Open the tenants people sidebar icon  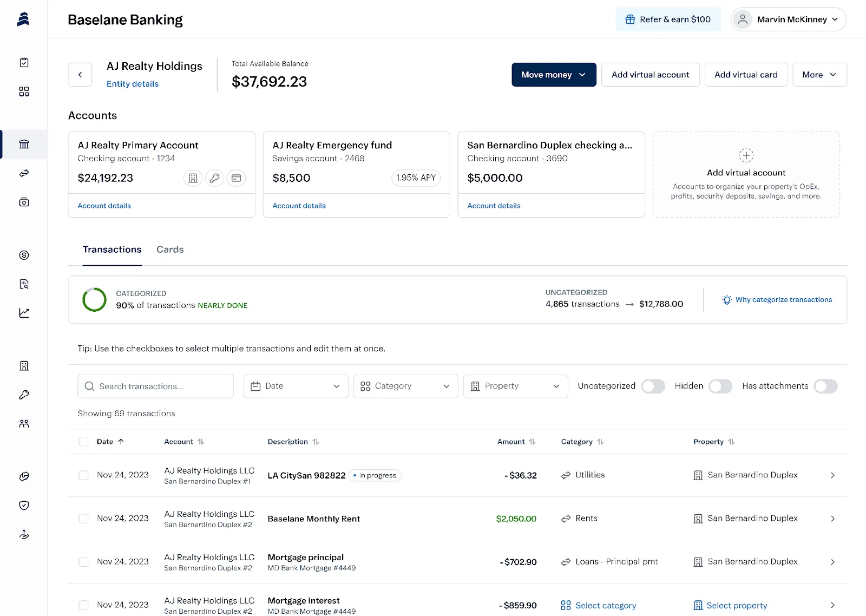click(x=24, y=424)
